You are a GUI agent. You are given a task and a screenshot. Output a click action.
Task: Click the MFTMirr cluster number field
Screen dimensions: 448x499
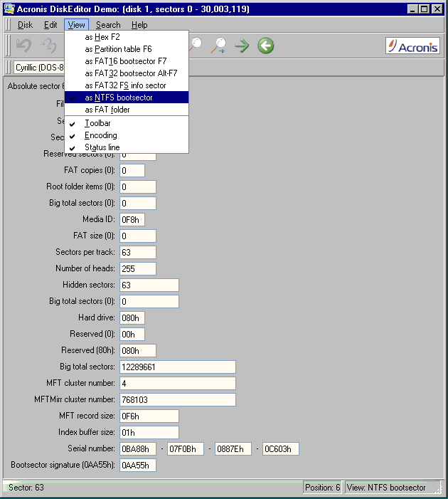point(178,400)
